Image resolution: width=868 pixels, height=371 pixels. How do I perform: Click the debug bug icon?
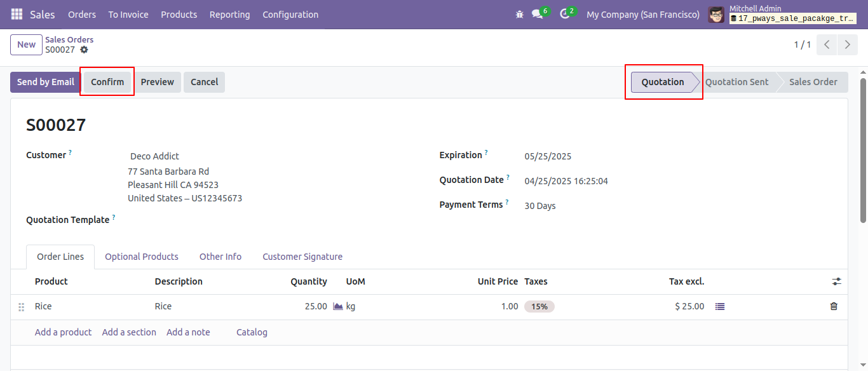click(x=520, y=14)
